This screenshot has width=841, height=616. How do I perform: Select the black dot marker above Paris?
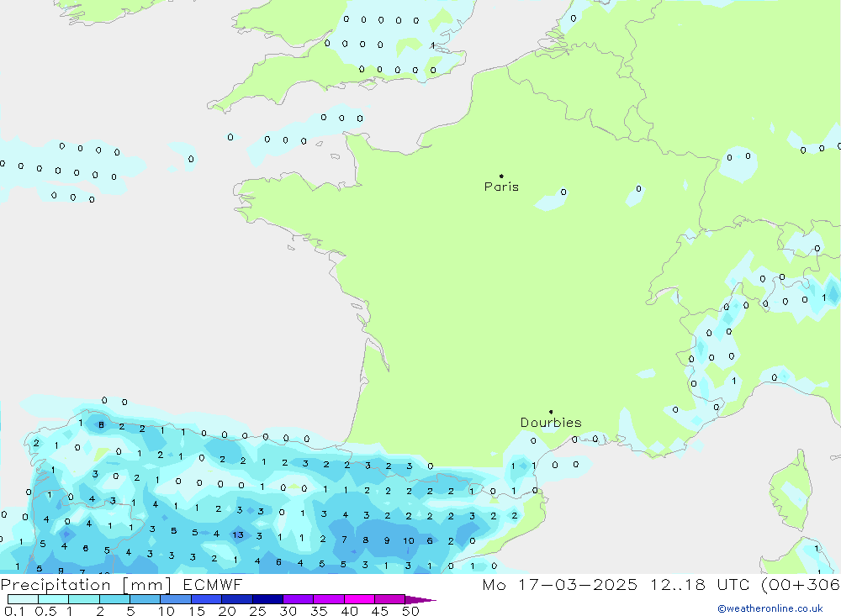click(501, 176)
